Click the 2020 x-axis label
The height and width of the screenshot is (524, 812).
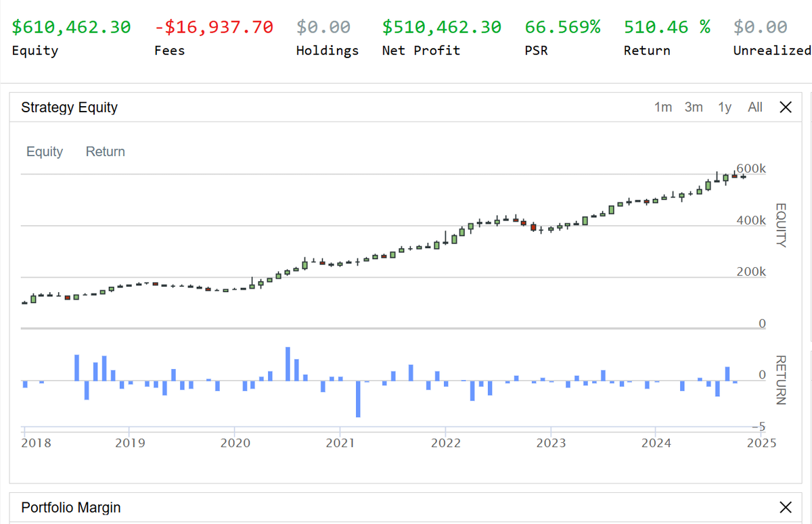pos(234,443)
